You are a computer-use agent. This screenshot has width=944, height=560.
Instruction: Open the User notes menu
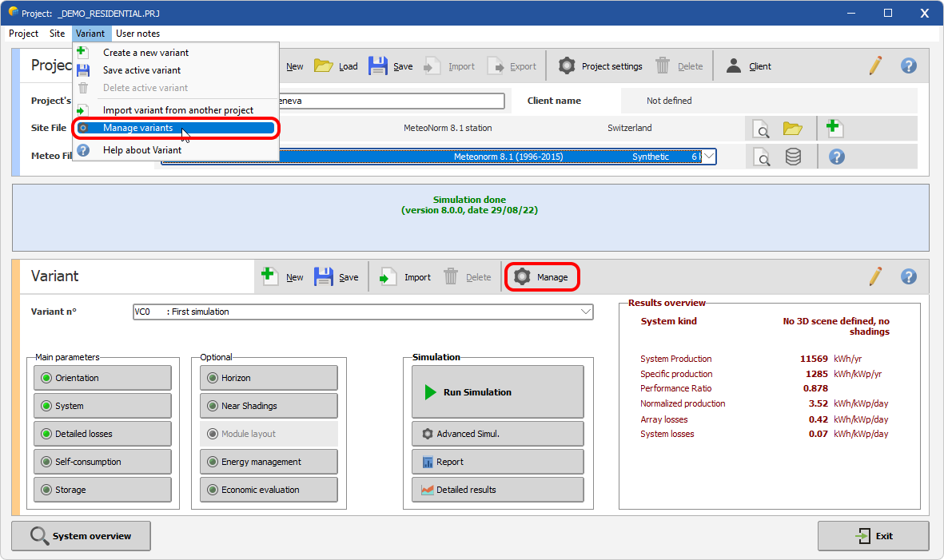(x=137, y=34)
